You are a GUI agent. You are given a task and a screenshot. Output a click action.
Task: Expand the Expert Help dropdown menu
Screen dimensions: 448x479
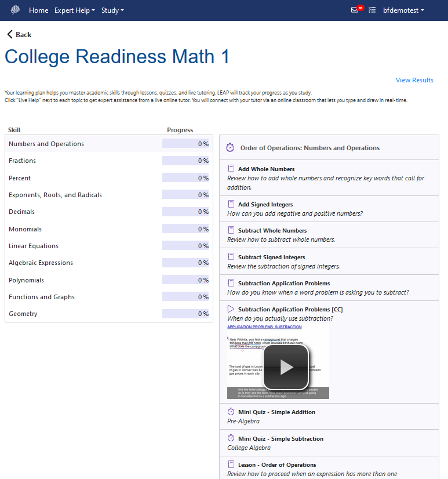[74, 10]
